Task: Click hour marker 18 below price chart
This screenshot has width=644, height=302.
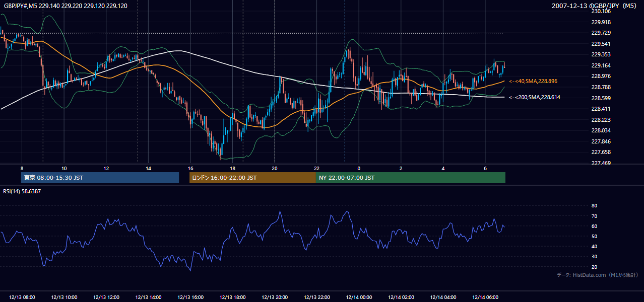Action: pos(232,168)
